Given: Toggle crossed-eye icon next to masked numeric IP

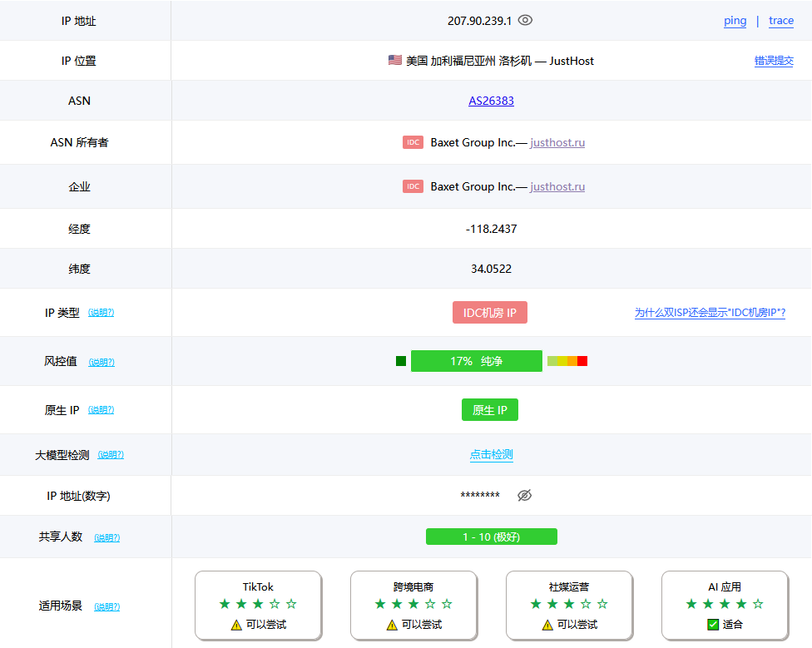Looking at the screenshot, I should 525,495.
